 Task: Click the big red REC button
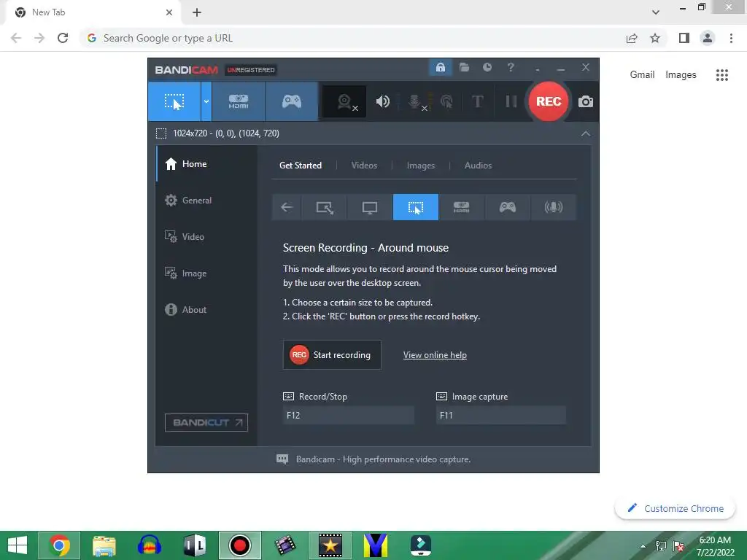[549, 101]
